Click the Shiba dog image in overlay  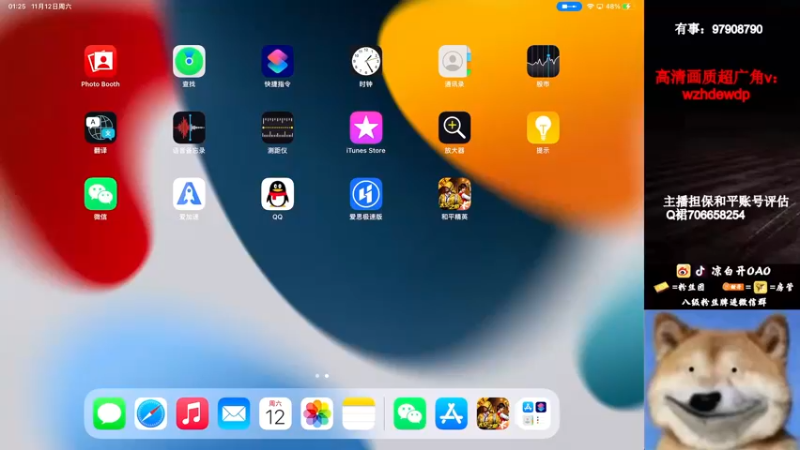(722, 380)
